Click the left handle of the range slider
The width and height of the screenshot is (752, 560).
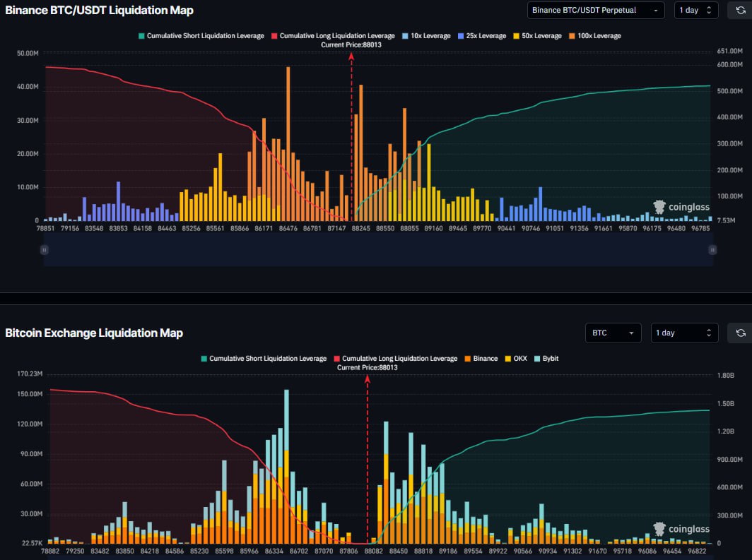(x=44, y=249)
